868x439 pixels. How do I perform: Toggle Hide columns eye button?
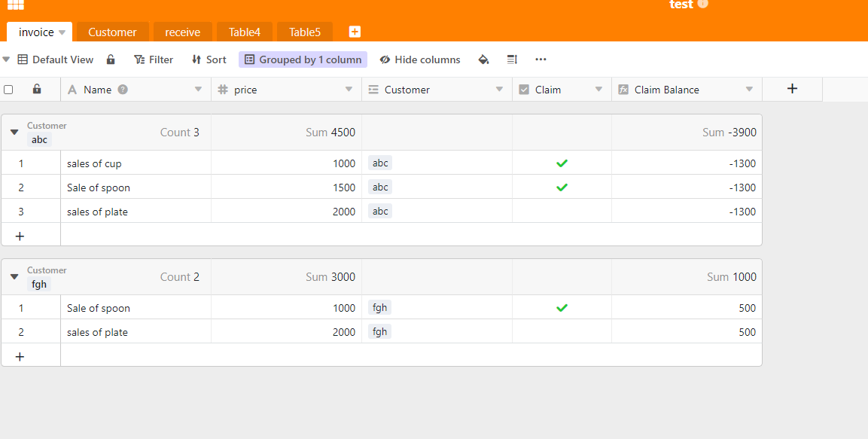[x=420, y=59]
